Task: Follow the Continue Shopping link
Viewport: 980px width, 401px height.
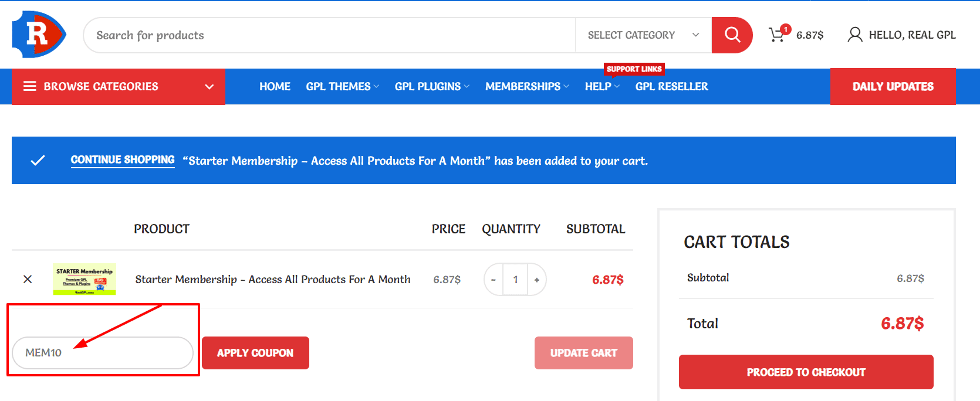Action: pyautogui.click(x=123, y=160)
